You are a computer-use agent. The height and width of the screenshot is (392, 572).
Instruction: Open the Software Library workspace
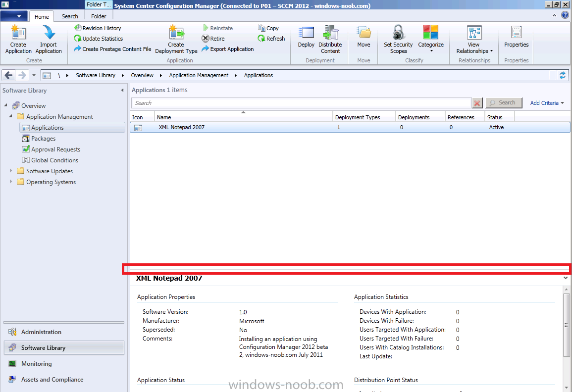(64, 347)
